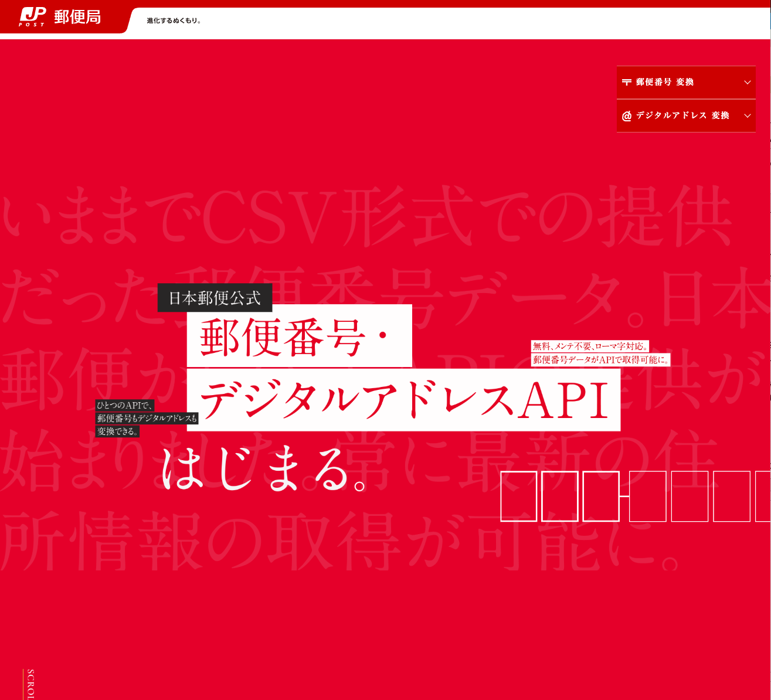Expand the デジタルアドレス 変換 chevron
Viewport: 771px width, 700px height.
747,116
